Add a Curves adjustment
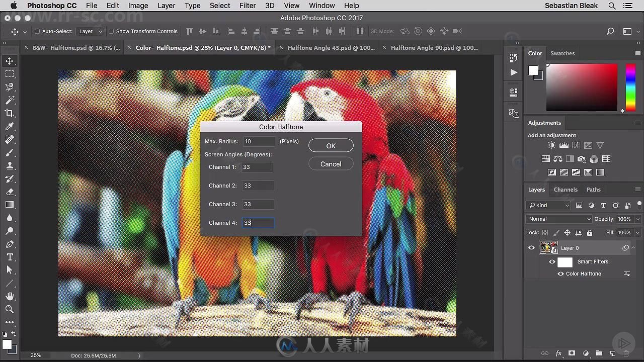This screenshot has height=362, width=644. (x=576, y=145)
